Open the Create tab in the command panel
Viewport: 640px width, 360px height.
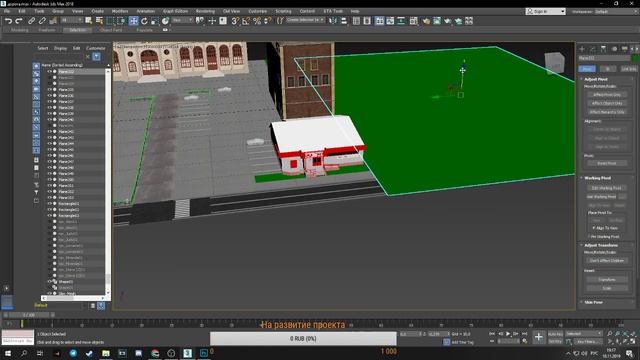582,49
